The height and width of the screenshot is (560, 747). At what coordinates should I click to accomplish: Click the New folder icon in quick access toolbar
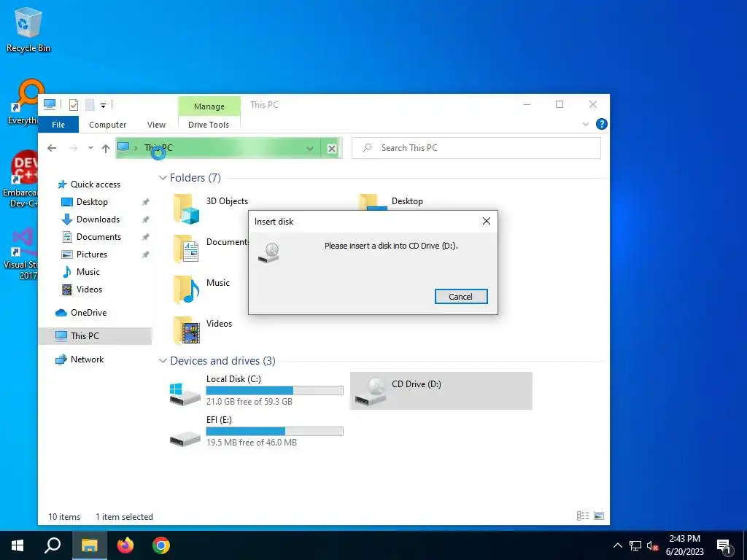(90, 104)
